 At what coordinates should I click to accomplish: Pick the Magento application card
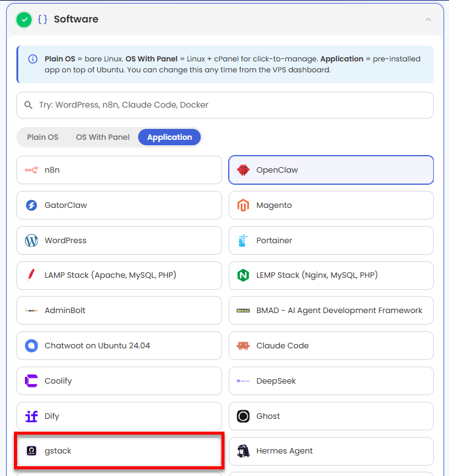point(331,205)
